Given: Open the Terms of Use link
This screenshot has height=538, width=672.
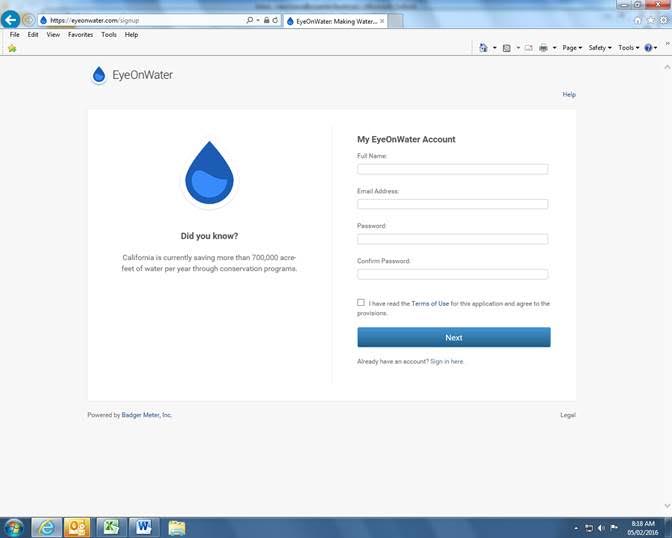Looking at the screenshot, I should click(430, 304).
